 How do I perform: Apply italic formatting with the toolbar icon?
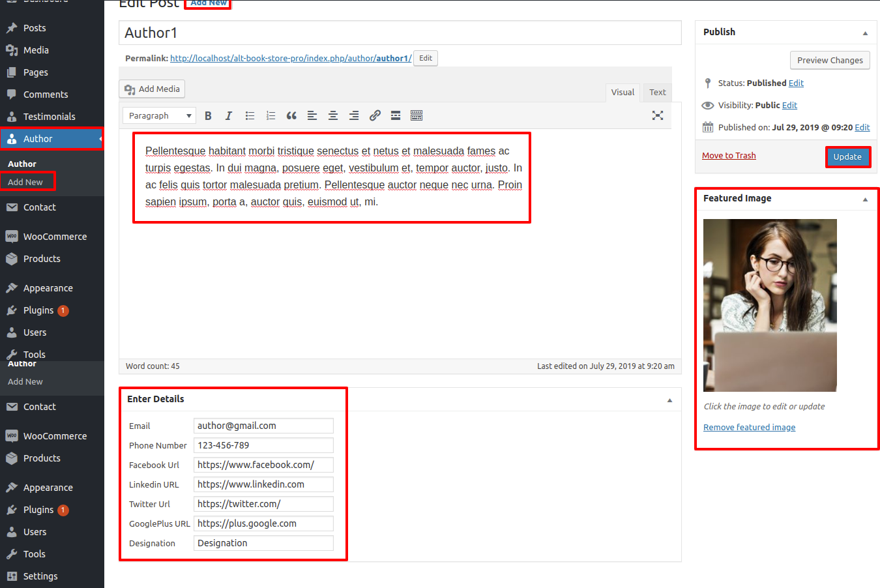pyautogui.click(x=229, y=115)
